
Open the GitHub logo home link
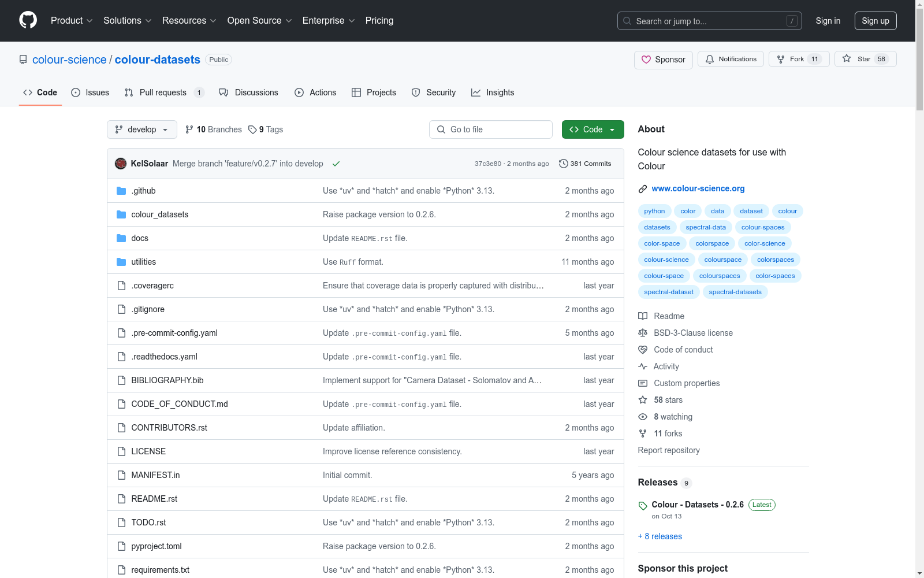point(28,20)
